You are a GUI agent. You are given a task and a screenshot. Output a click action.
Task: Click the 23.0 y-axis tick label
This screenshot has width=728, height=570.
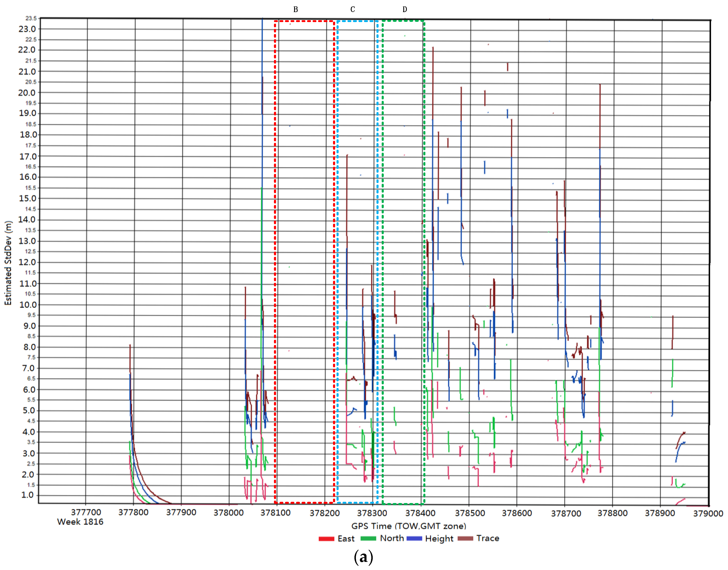(27, 29)
